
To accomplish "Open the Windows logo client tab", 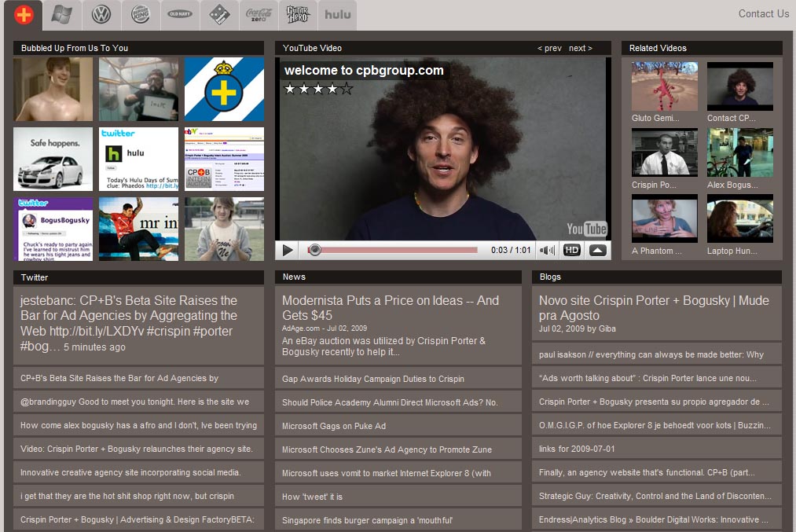I will pyautogui.click(x=61, y=15).
